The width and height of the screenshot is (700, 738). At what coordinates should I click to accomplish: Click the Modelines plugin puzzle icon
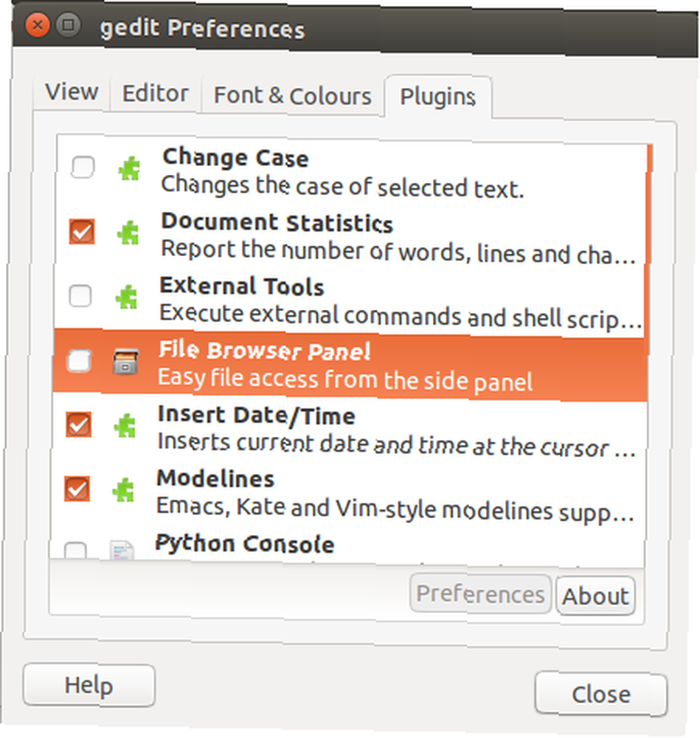pyautogui.click(x=123, y=490)
